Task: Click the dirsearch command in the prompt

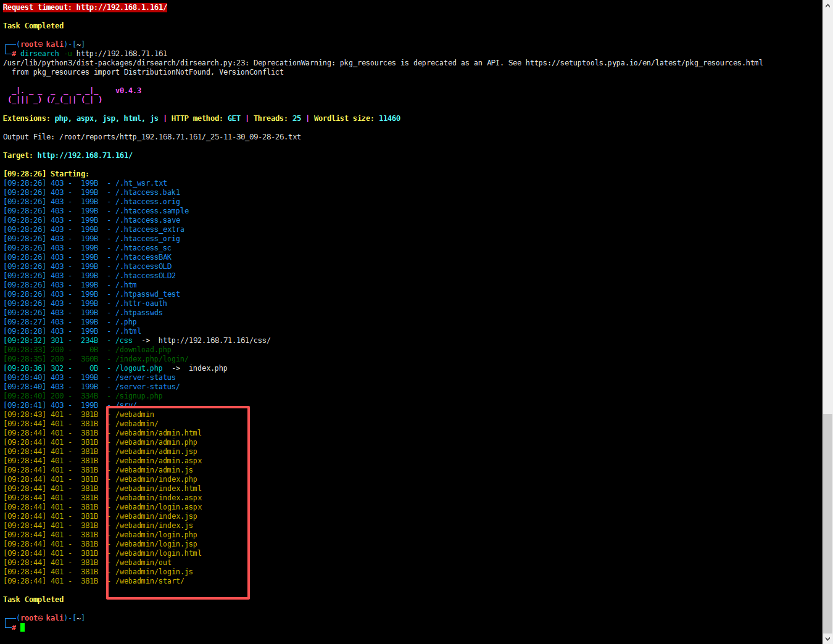Action: point(39,54)
